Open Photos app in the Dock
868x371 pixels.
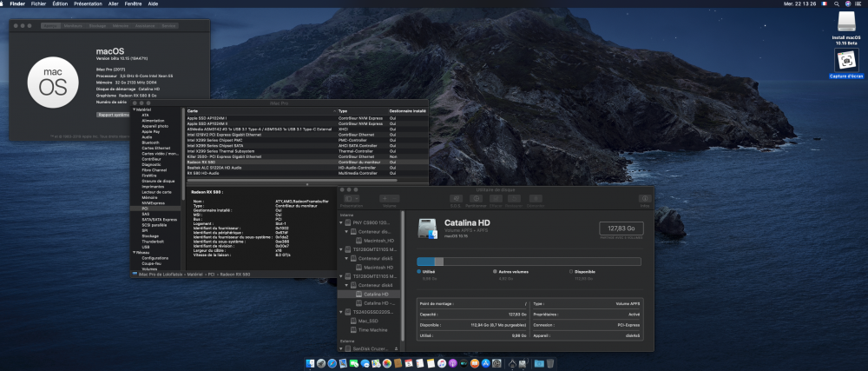387,363
